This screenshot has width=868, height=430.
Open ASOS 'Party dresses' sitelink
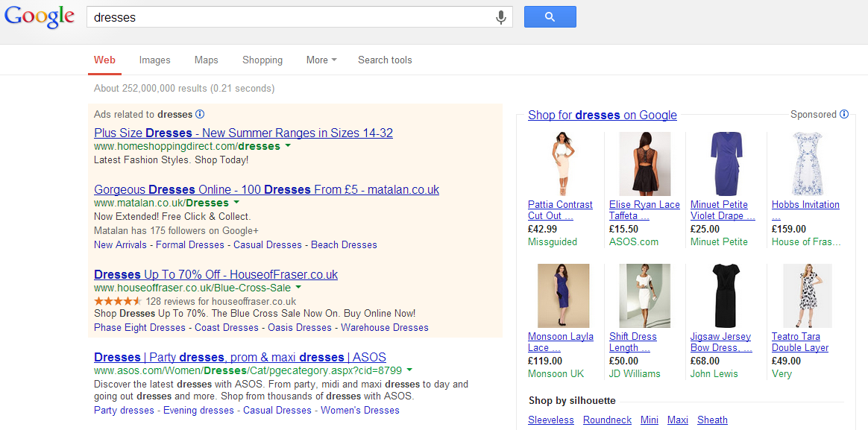tap(124, 411)
